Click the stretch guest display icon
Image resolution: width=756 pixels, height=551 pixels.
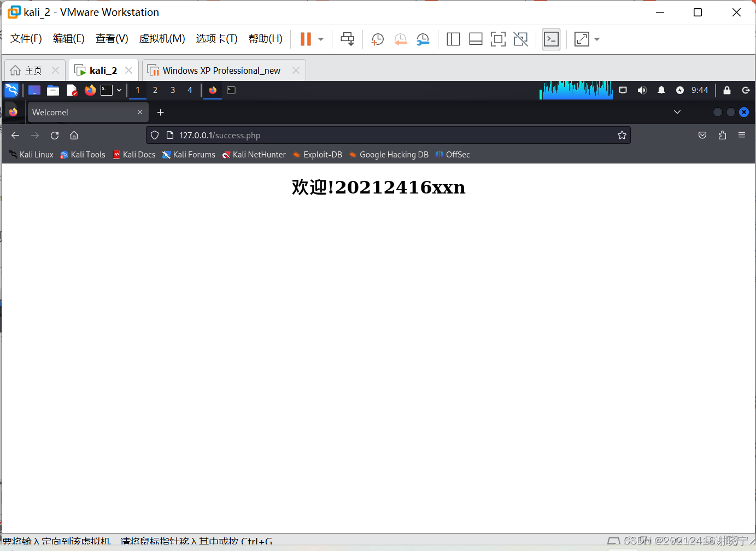582,39
